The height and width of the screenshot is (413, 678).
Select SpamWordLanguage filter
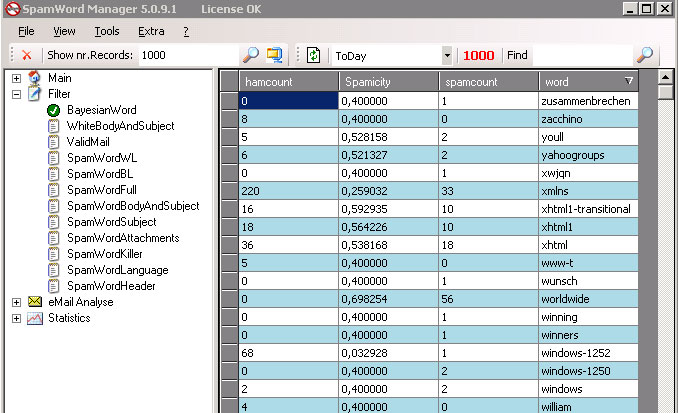click(x=118, y=270)
